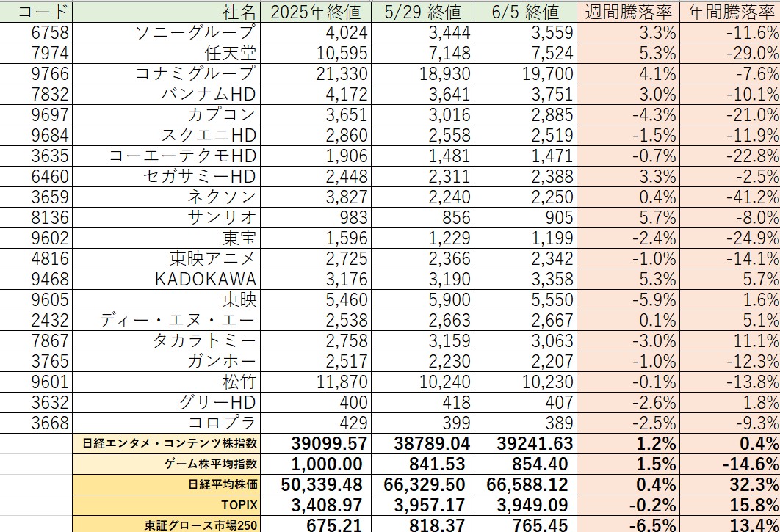The width and height of the screenshot is (780, 532).
Task: Select the ゲーム株平均指数 label cell
Action: click(x=166, y=464)
